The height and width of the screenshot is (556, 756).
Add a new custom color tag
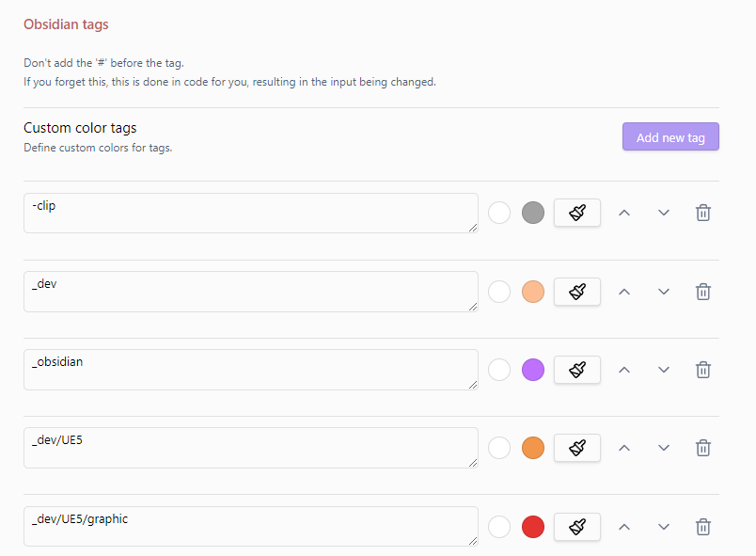click(x=670, y=136)
